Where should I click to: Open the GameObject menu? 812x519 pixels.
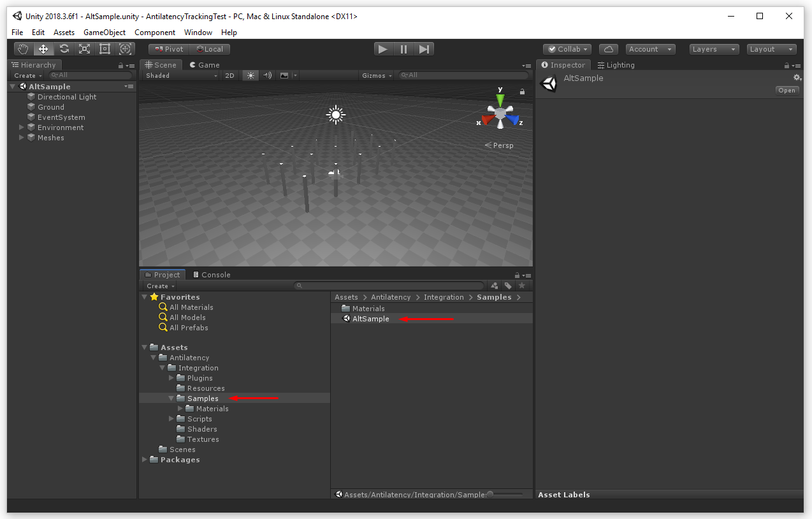[105, 33]
